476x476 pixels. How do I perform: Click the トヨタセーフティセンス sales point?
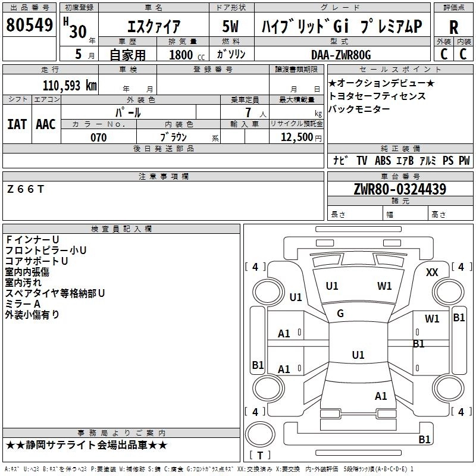click(x=377, y=96)
